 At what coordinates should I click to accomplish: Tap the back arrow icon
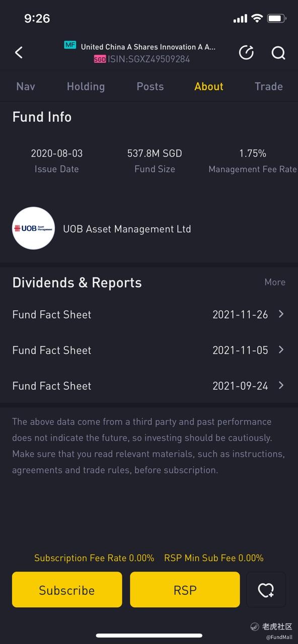pos(19,52)
